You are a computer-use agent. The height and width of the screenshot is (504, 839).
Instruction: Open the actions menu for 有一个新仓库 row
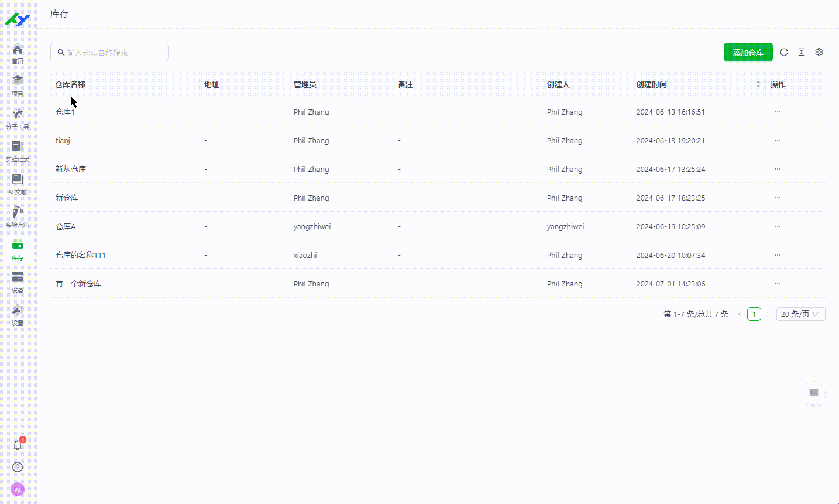[778, 284]
